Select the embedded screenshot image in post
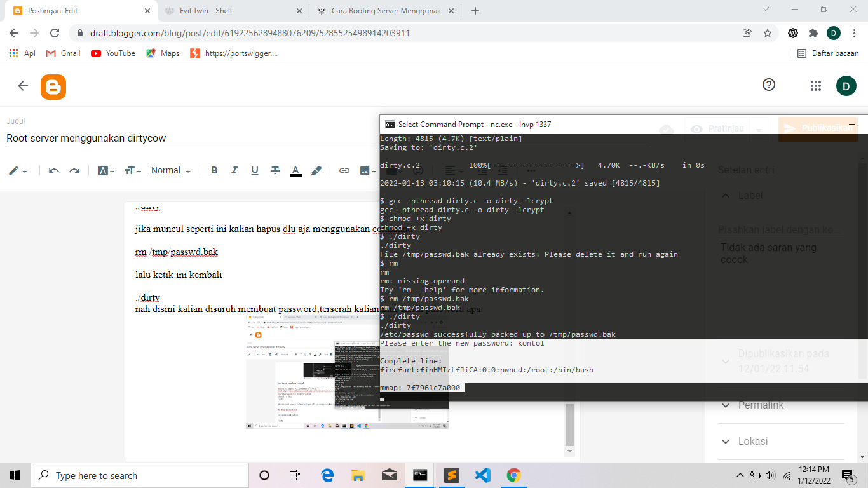The width and height of the screenshot is (868, 488). coord(348,371)
